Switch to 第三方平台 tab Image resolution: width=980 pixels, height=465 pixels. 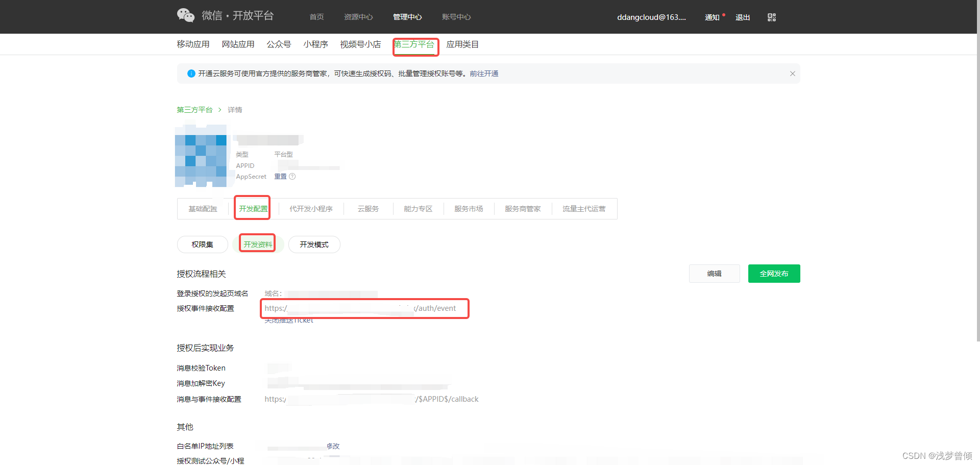tap(414, 44)
